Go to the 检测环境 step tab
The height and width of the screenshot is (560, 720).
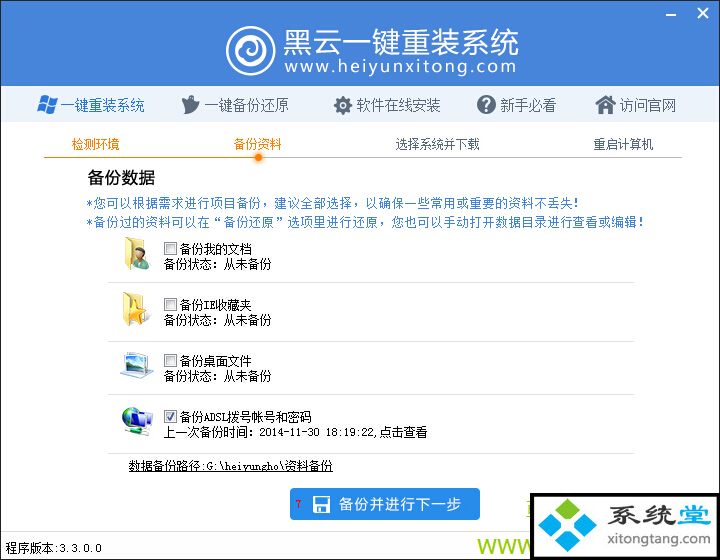pyautogui.click(x=96, y=145)
